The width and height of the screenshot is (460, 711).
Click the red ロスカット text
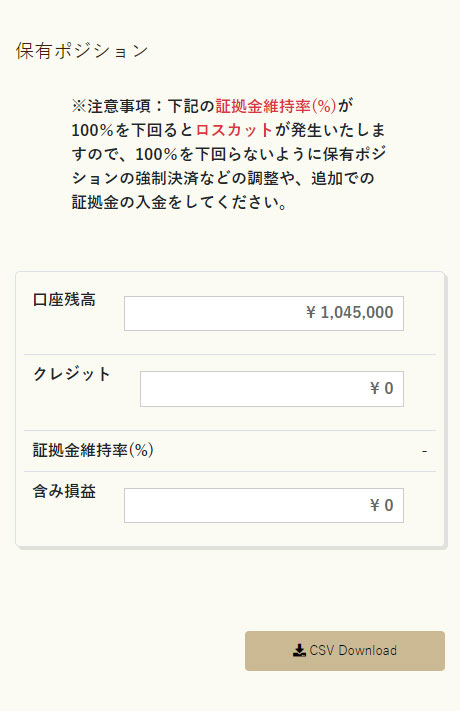[x=235, y=130]
